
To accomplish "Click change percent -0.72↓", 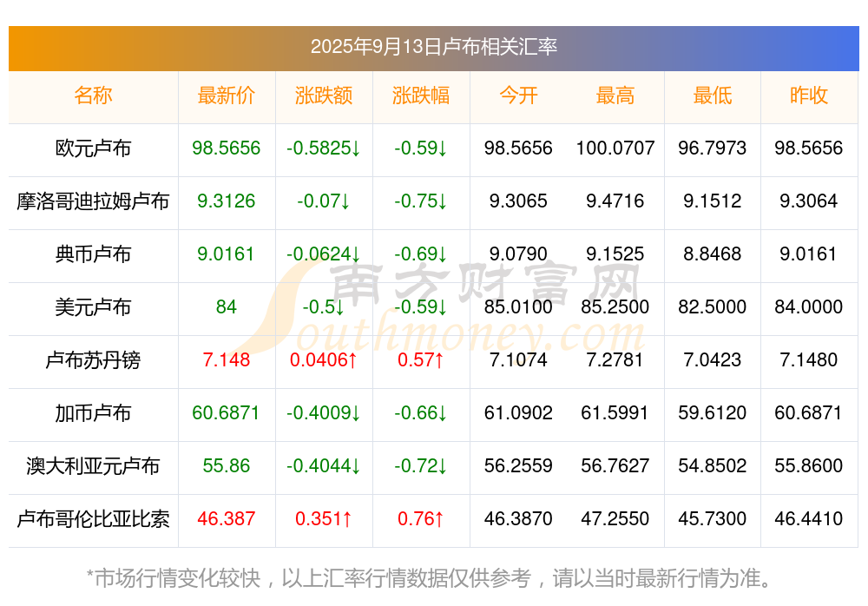I will pos(421,466).
